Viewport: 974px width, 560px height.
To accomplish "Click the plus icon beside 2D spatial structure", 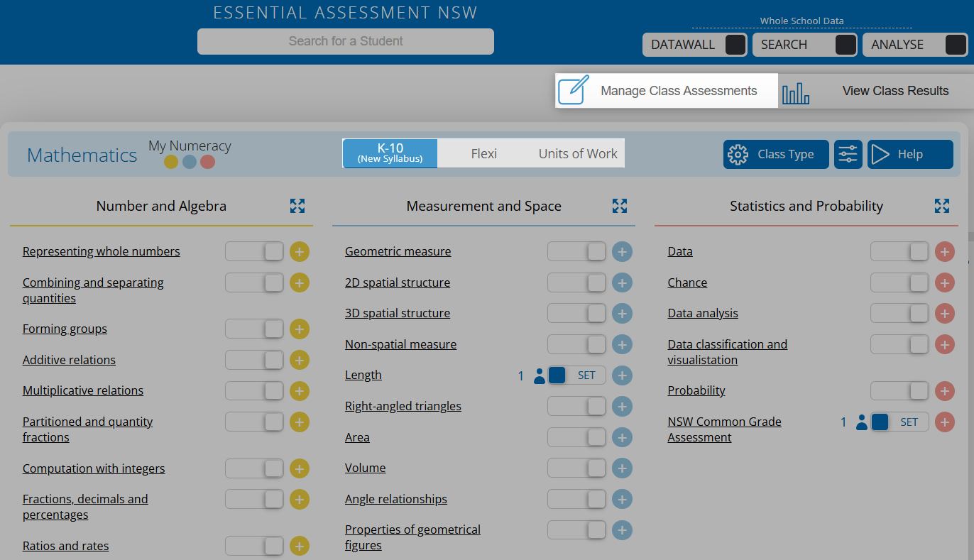I will click(622, 282).
